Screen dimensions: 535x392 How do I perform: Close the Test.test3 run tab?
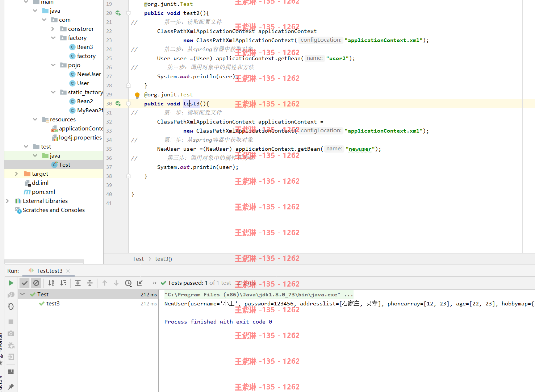click(x=68, y=271)
